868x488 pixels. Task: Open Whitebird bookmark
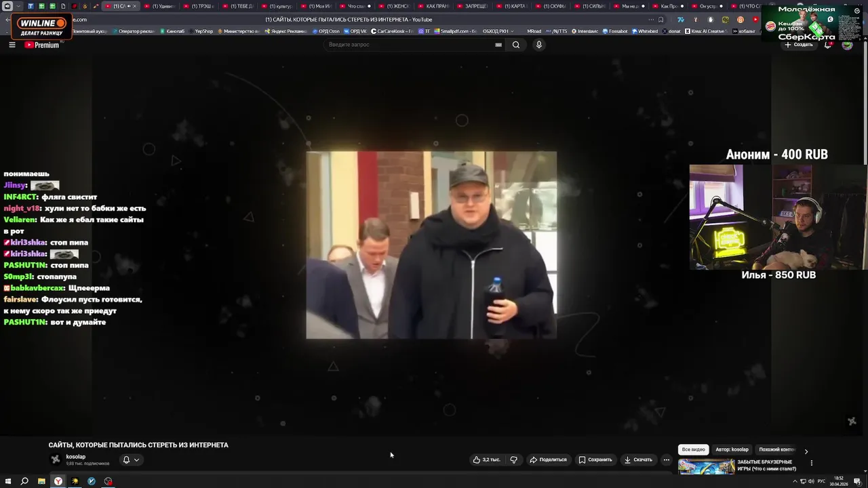coord(645,31)
